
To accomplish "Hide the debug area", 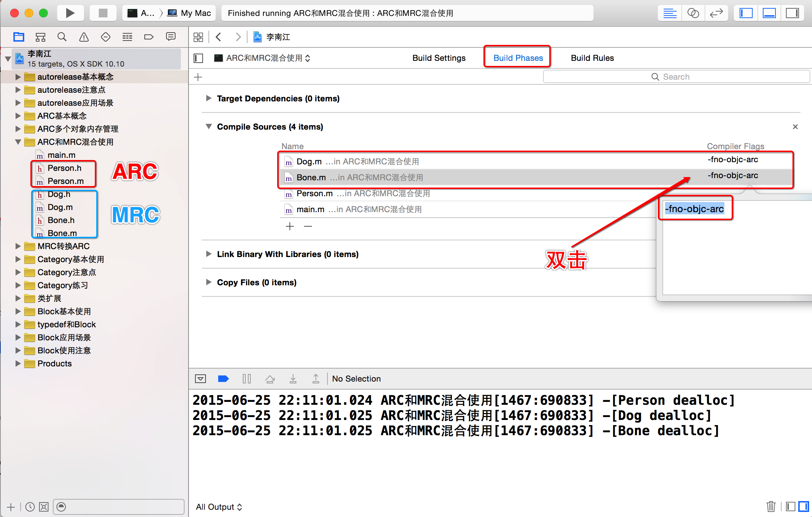I will [x=200, y=379].
